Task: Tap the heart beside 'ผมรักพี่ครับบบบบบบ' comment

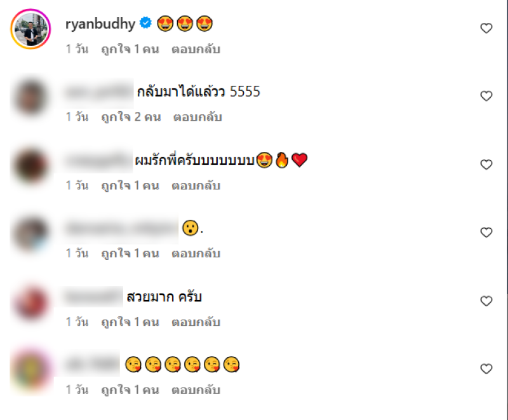Action: [x=486, y=165]
